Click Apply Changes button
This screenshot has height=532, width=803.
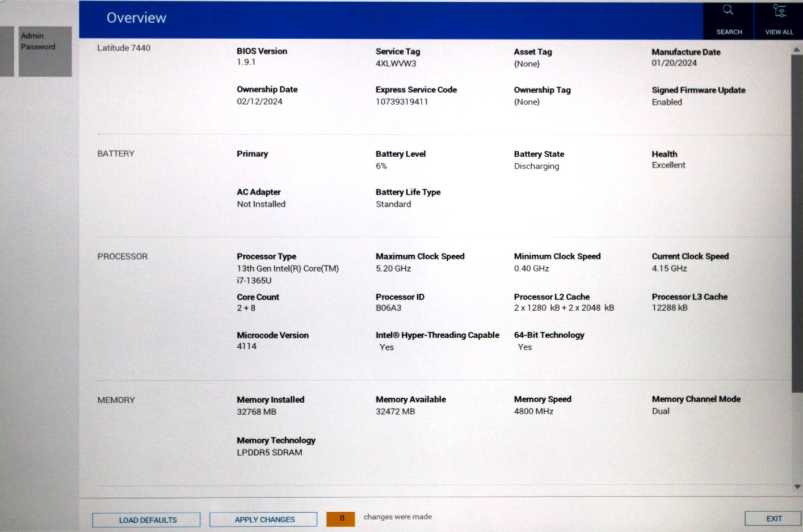(x=263, y=519)
